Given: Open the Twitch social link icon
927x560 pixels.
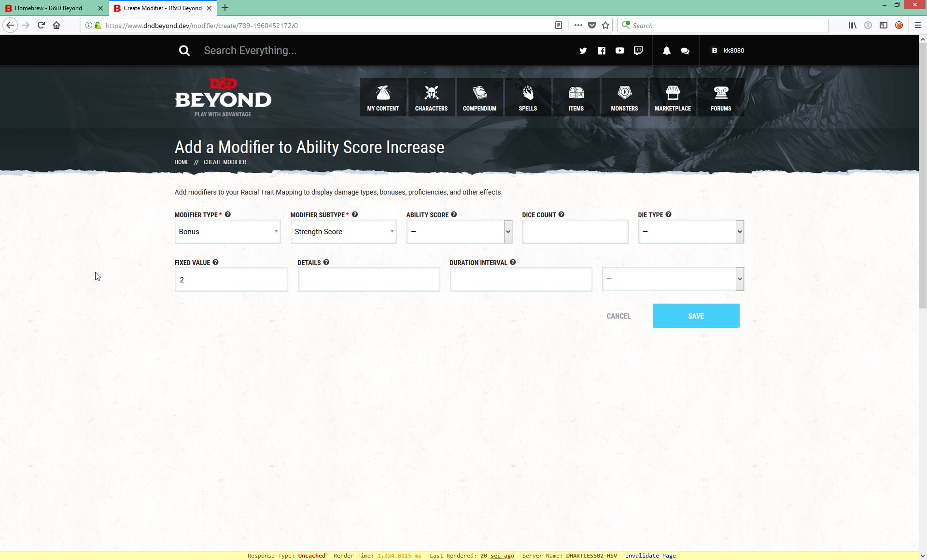Looking at the screenshot, I should tap(638, 51).
